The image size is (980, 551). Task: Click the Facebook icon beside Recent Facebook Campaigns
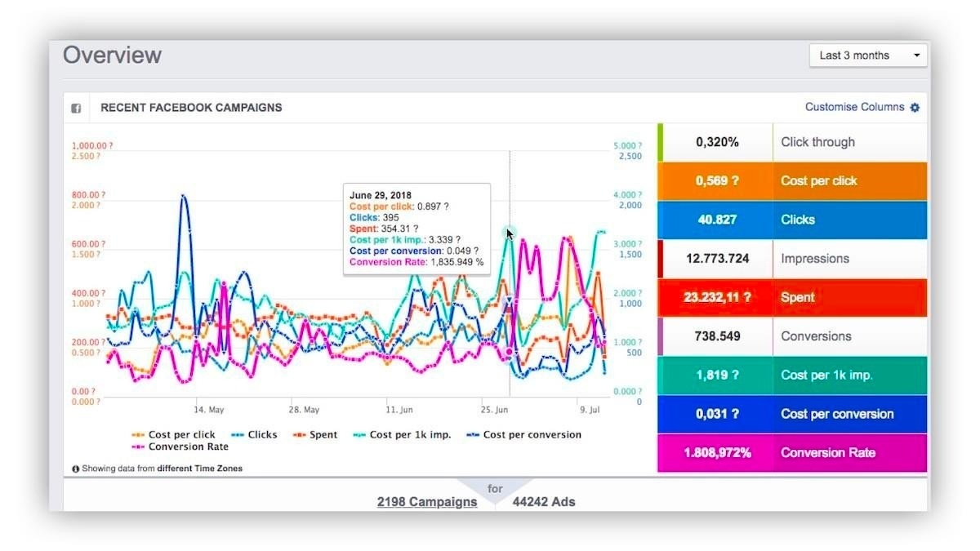pyautogui.click(x=76, y=108)
